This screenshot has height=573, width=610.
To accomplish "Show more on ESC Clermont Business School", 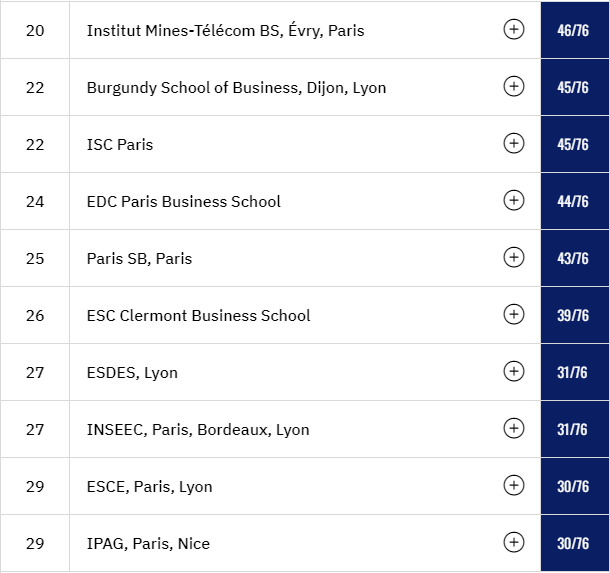I will (514, 314).
